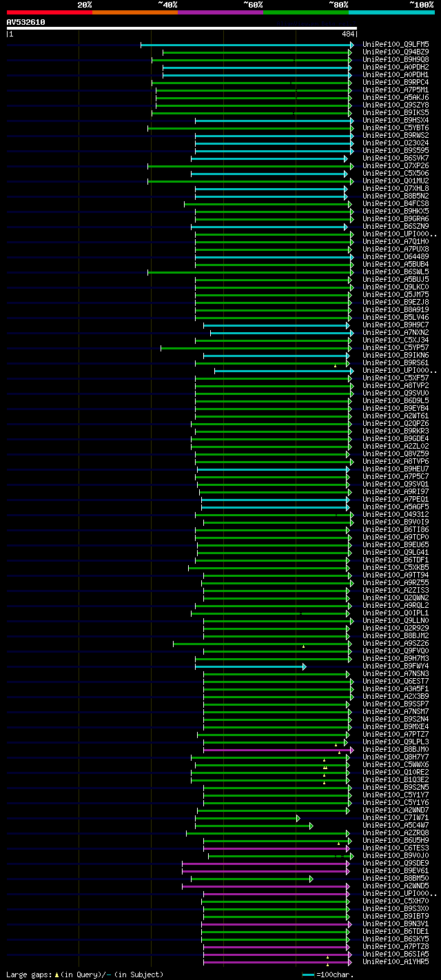Click the purple alignment bar for B8BJM0
441x980 pixels.
[278, 750]
